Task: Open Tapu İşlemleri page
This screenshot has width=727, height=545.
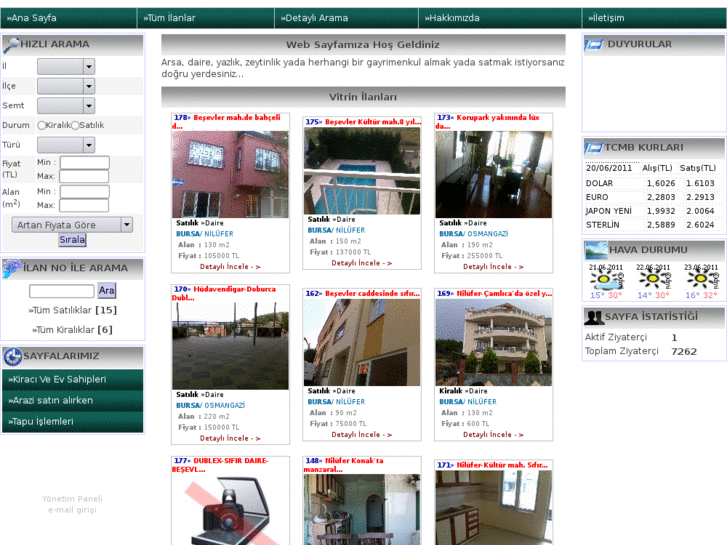Action: [73, 422]
